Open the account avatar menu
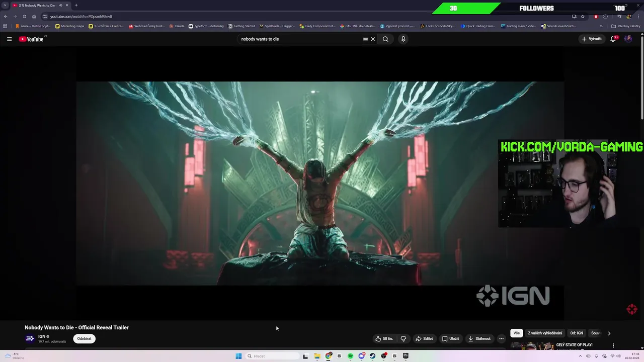Screen dimensions: 644x362 pyautogui.click(x=628, y=39)
